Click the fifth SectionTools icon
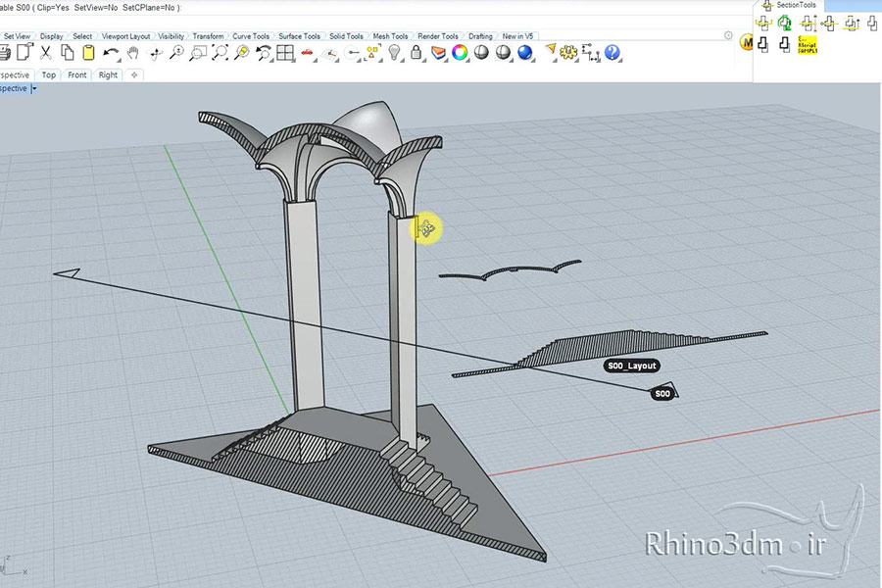The image size is (882, 588). 852,24
